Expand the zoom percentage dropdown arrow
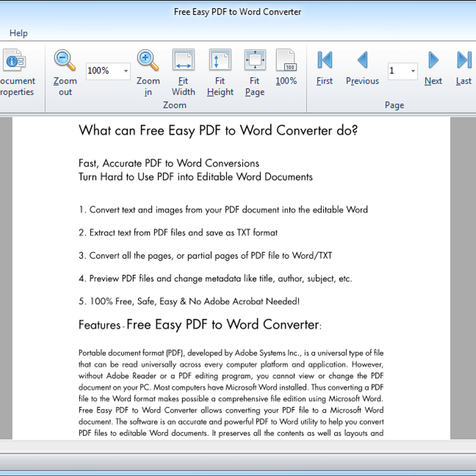Screen dimensions: 476x476 pyautogui.click(x=126, y=71)
